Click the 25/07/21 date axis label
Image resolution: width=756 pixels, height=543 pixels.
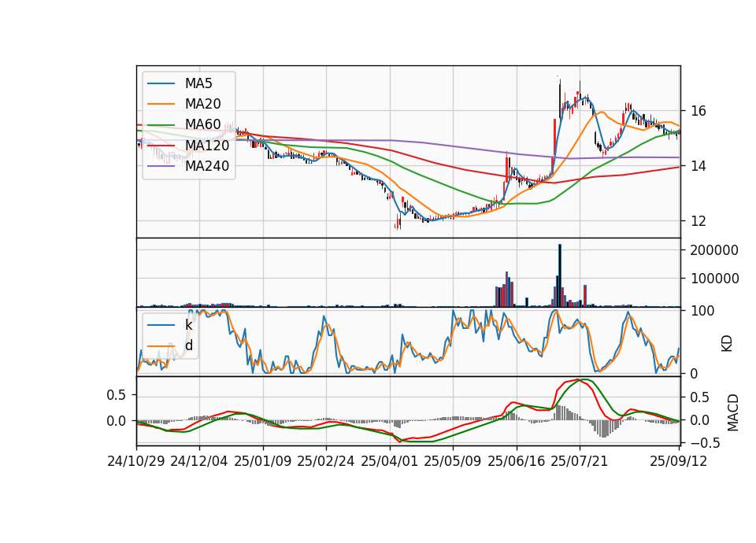580,461
